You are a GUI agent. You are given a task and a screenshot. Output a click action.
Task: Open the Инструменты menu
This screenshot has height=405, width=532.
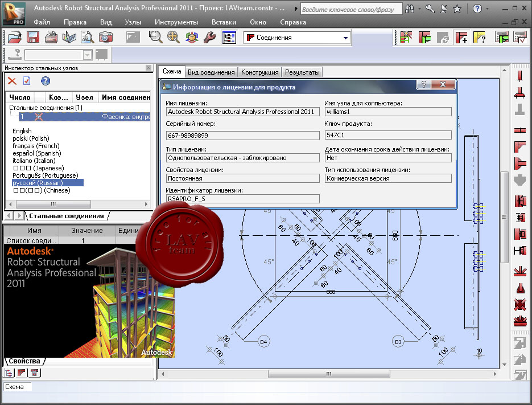(176, 22)
